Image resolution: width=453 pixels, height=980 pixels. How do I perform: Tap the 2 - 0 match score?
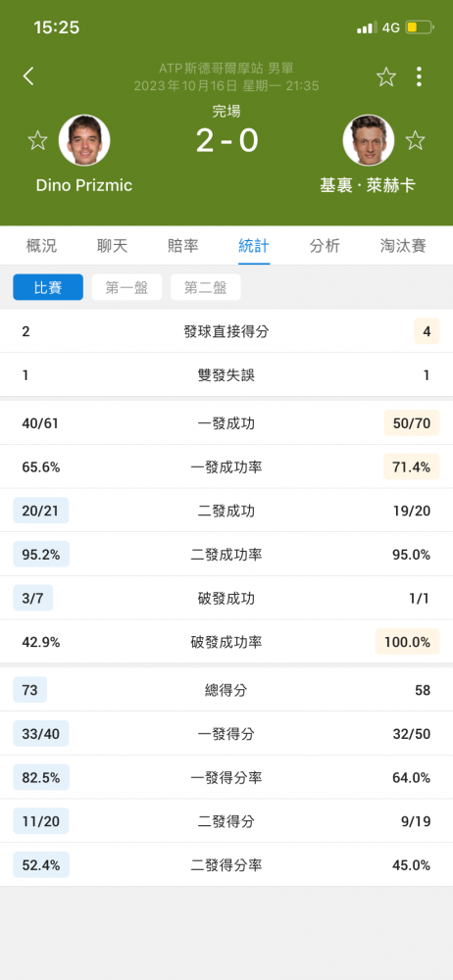pos(226,141)
